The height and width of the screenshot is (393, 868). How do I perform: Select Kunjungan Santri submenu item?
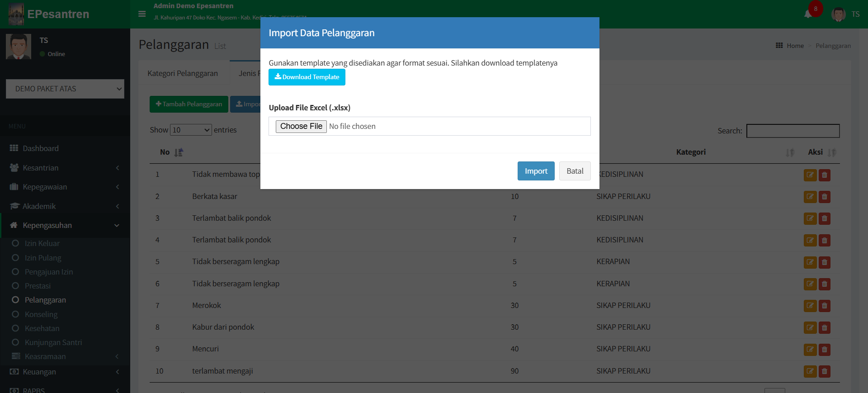click(53, 342)
